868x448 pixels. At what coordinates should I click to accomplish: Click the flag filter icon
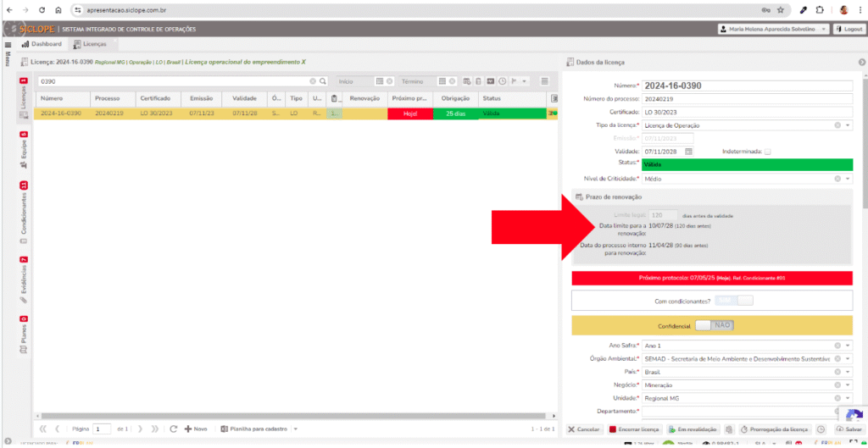pos(514,81)
